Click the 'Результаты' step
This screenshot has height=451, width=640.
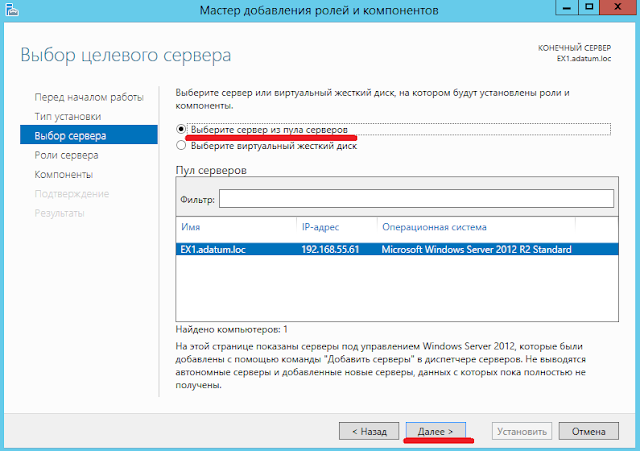[x=59, y=213]
